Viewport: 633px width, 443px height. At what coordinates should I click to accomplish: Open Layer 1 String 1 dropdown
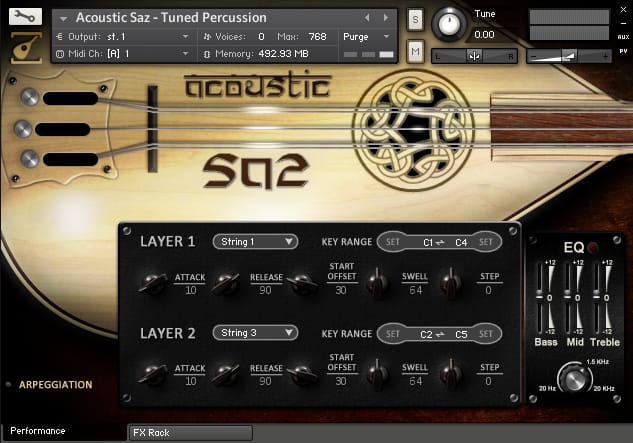(x=255, y=241)
